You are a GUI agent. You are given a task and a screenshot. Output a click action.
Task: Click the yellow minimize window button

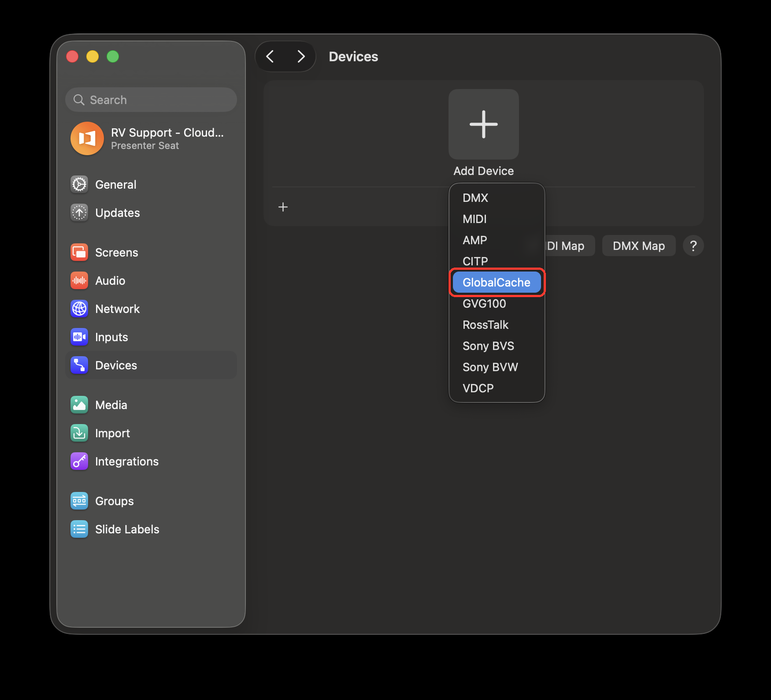coord(93,56)
